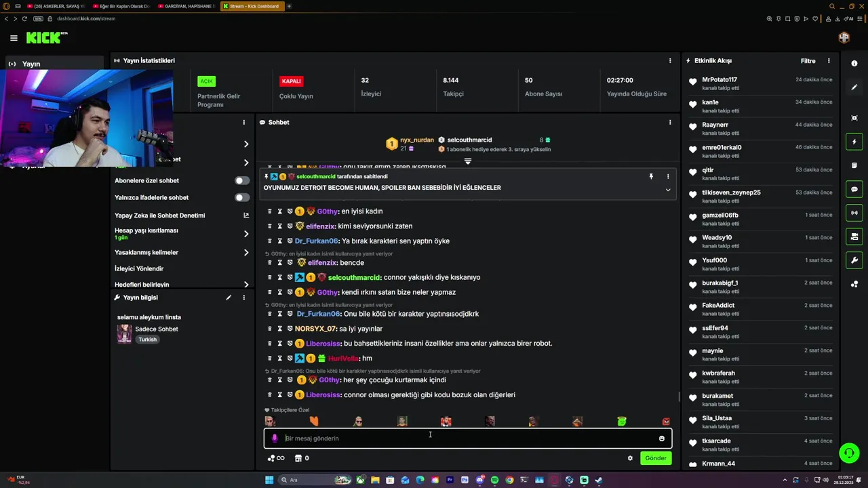Toggle the chat bubble panel icon in the right sidebar
Image resolution: width=868 pixels, height=488 pixels.
tap(854, 189)
